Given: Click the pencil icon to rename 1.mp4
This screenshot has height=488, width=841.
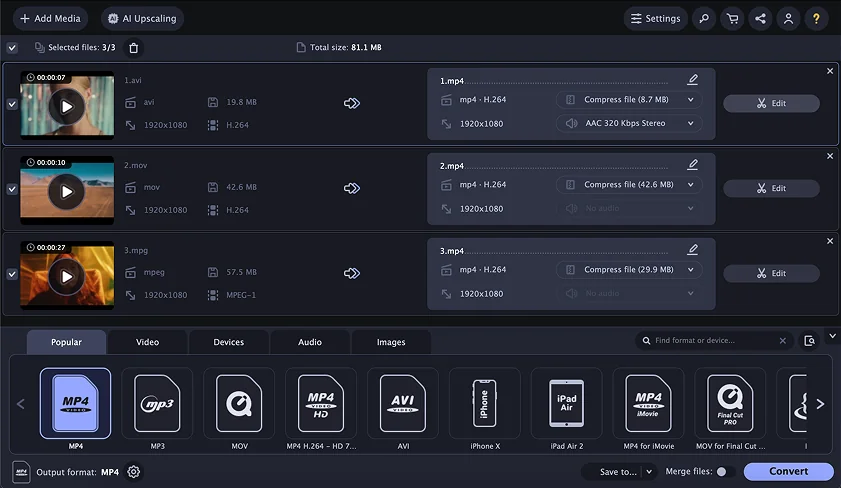Looking at the screenshot, I should (692, 80).
